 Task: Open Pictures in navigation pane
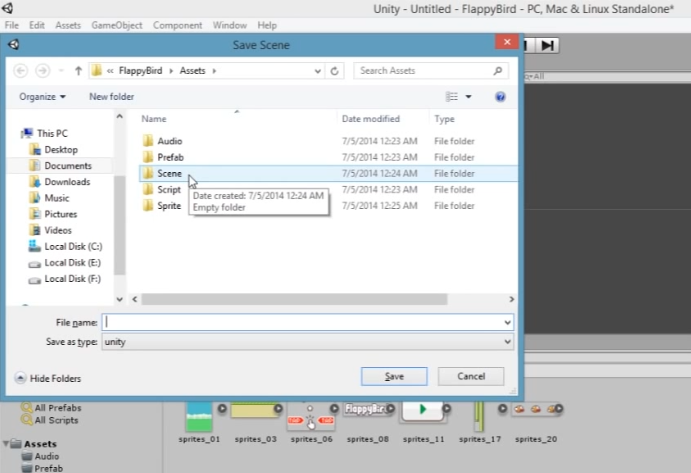click(x=53, y=214)
